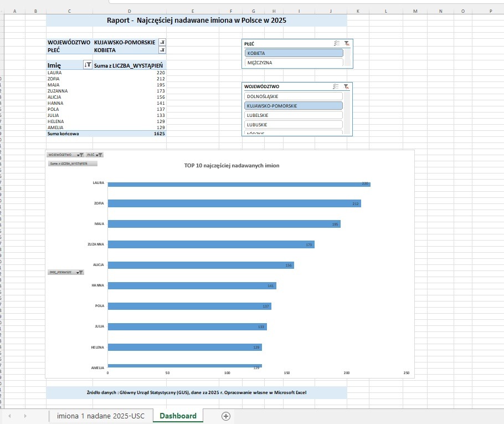Toggle multi-select in PŁEĆ slicer
This screenshot has width=504, height=424.
pyautogui.click(x=337, y=43)
